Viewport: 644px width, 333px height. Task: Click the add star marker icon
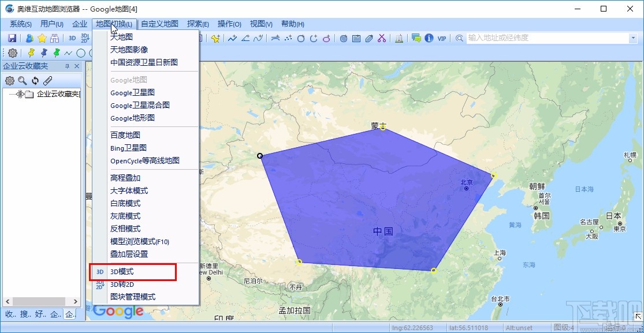215,38
